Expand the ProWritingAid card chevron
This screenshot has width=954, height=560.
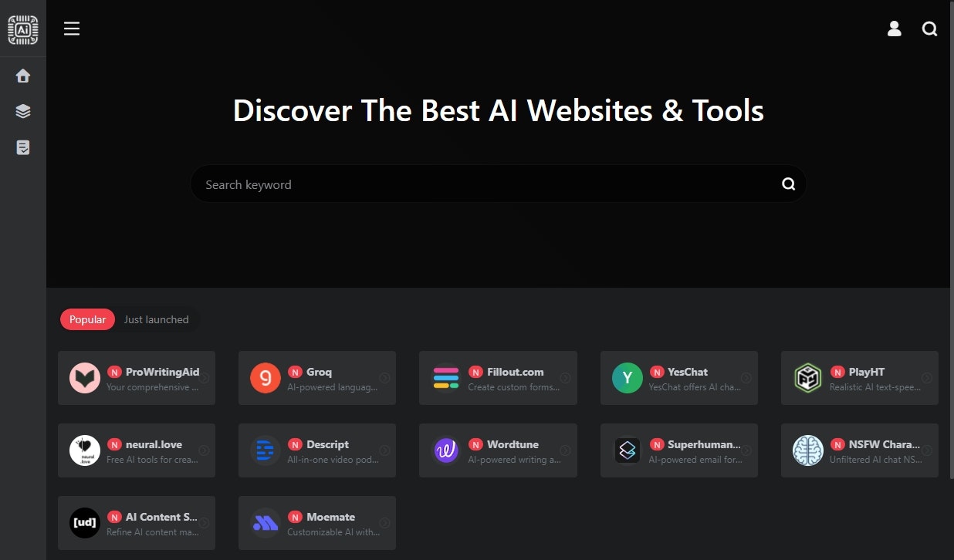[x=203, y=377]
